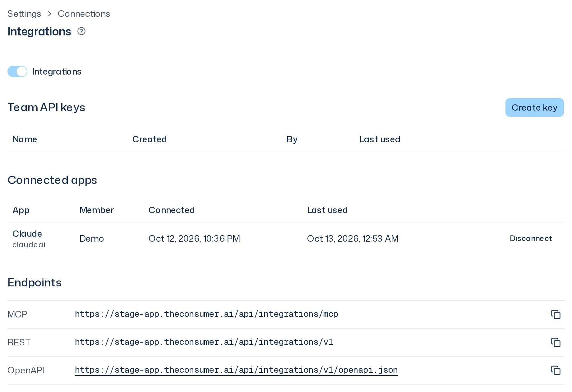Disconnect the Claude connected app
Screen dimensions: 572x392
(x=531, y=239)
